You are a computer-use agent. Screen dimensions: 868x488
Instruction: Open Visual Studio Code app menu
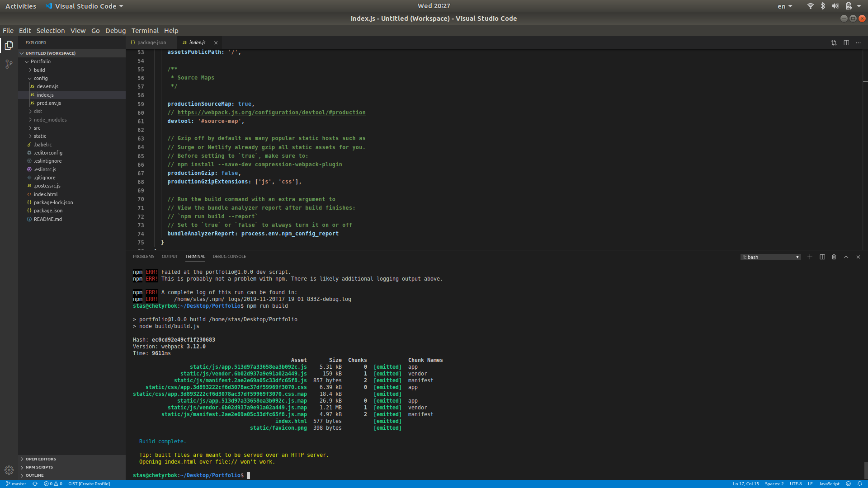point(85,6)
